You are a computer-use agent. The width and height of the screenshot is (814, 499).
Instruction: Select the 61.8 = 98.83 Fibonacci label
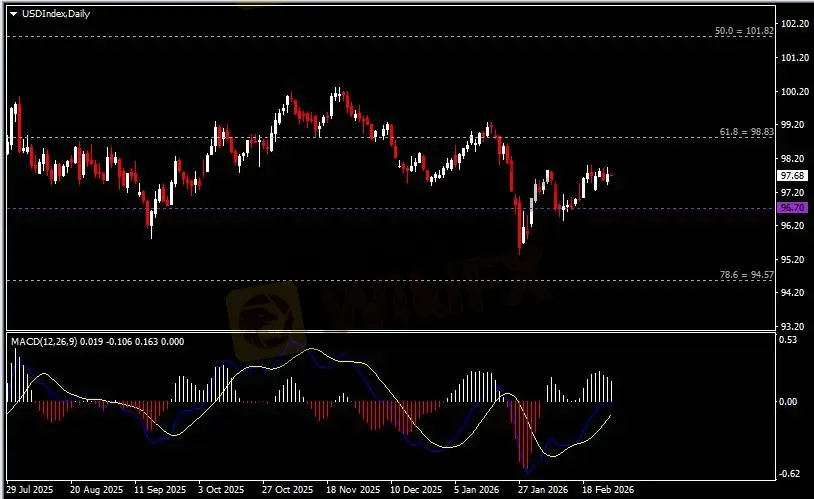click(x=747, y=132)
